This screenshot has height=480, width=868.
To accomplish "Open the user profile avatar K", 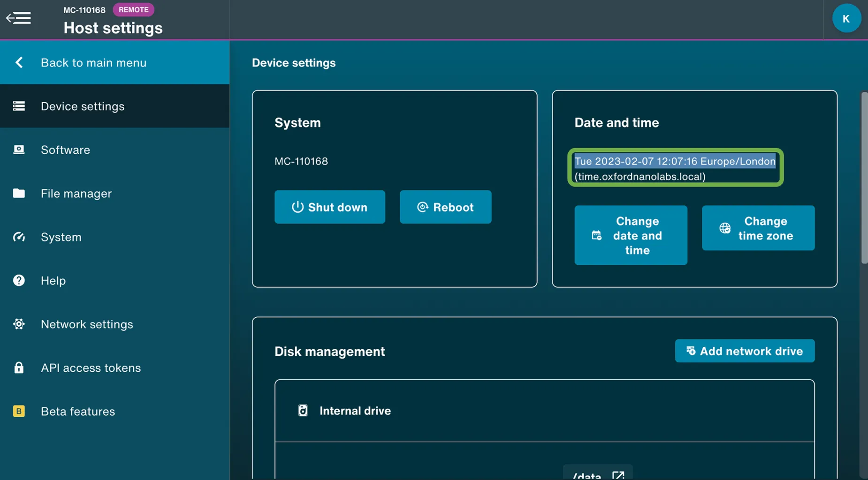I will point(846,19).
